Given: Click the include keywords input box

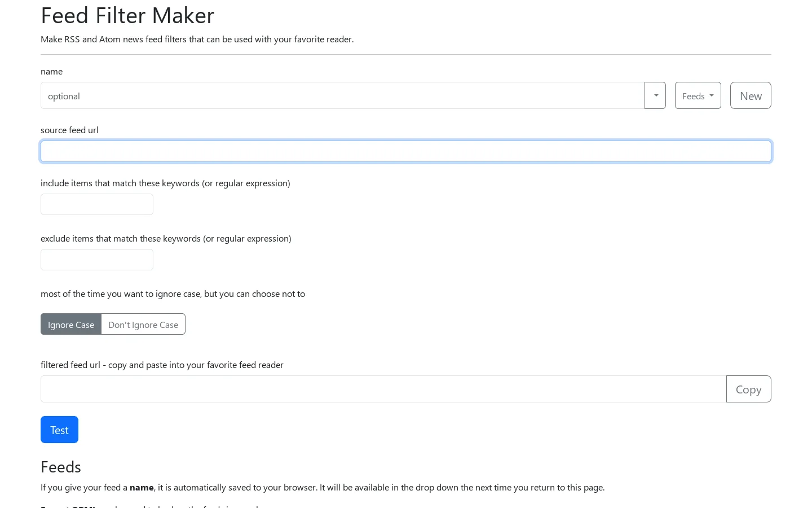Looking at the screenshot, I should click(97, 204).
